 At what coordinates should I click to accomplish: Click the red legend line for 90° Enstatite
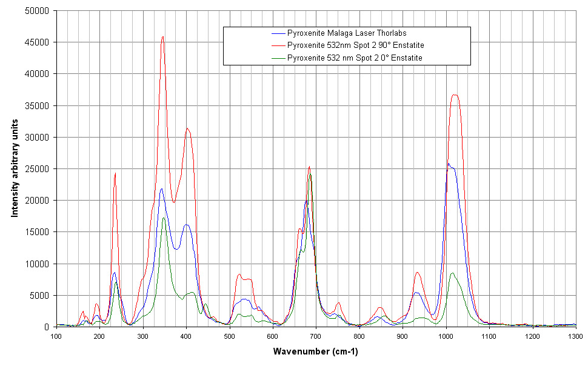point(279,45)
